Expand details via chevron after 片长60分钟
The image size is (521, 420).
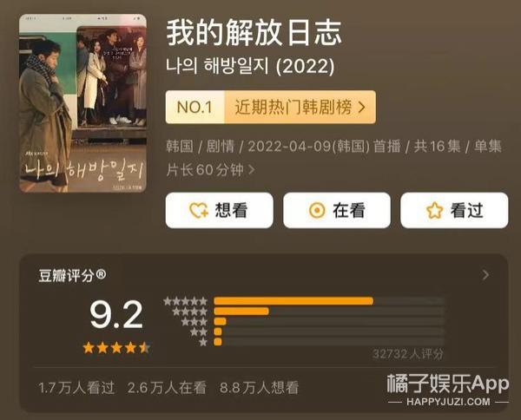coord(252,170)
